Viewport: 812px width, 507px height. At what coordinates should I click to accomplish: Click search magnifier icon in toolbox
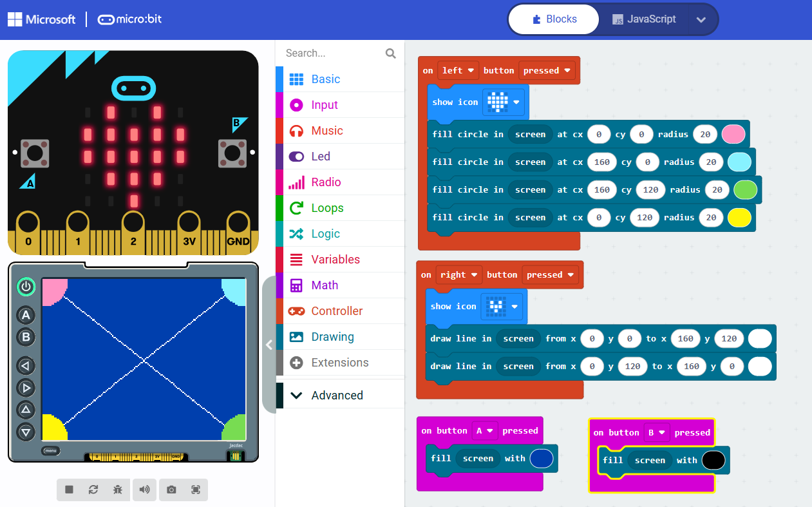click(391, 53)
